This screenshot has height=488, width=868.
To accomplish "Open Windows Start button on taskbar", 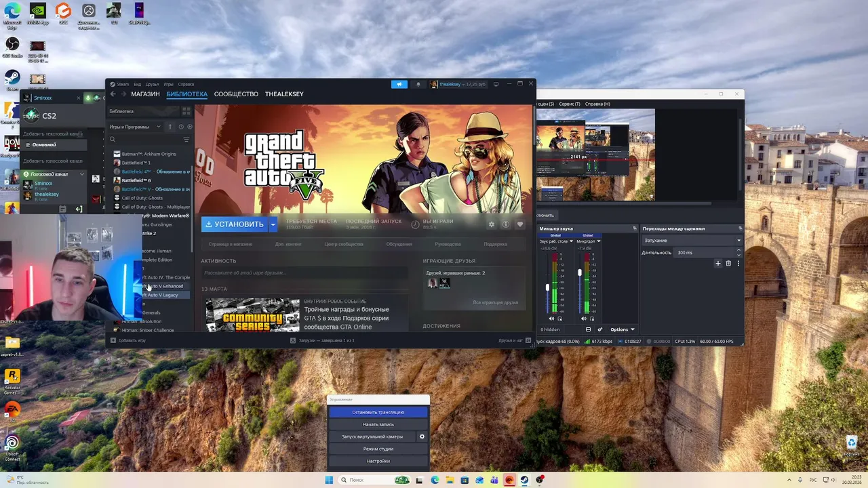I will pos(329,480).
